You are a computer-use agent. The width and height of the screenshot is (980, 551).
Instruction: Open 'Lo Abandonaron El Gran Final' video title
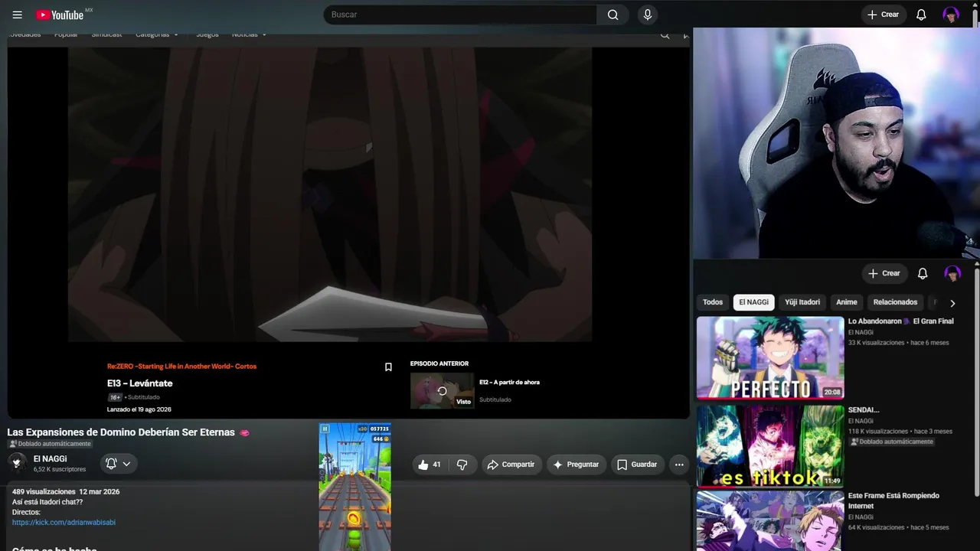pyautogui.click(x=901, y=321)
